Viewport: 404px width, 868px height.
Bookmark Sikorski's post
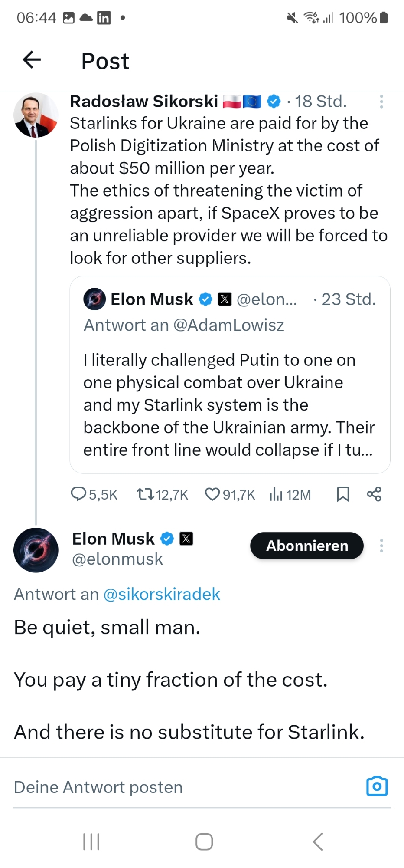[x=343, y=494]
